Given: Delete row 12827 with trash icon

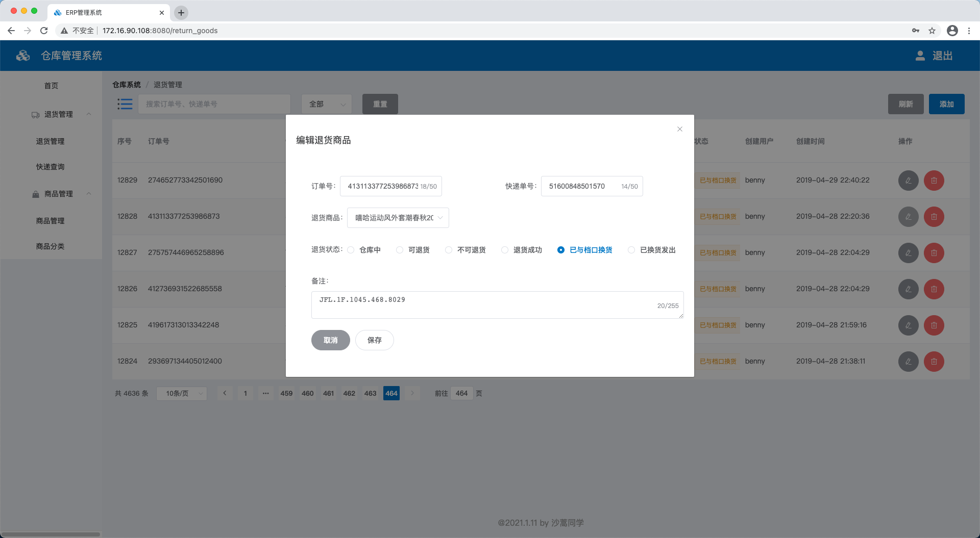Looking at the screenshot, I should pyautogui.click(x=934, y=253).
